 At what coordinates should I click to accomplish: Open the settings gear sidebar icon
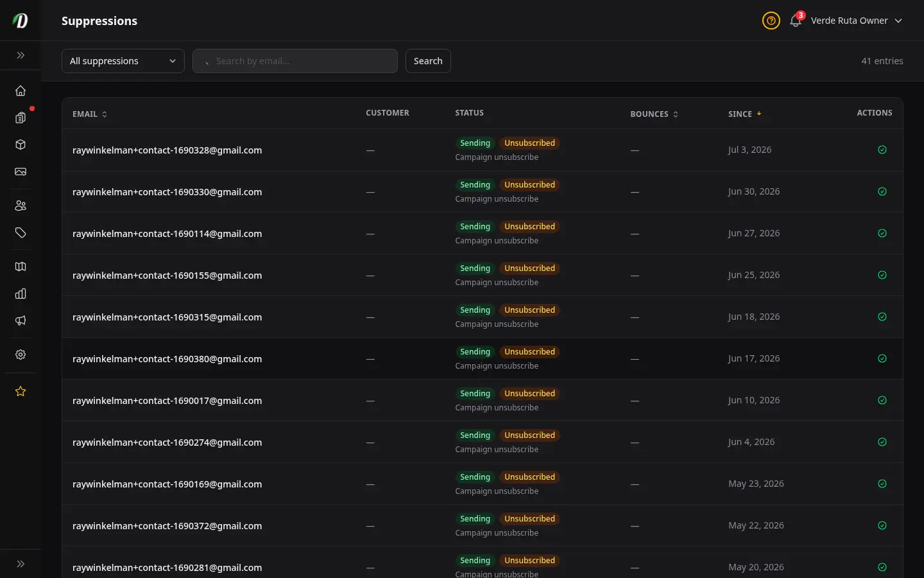coord(21,355)
